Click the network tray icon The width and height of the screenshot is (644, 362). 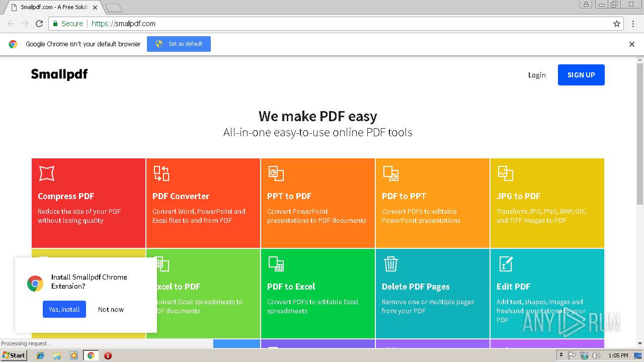[584, 355]
